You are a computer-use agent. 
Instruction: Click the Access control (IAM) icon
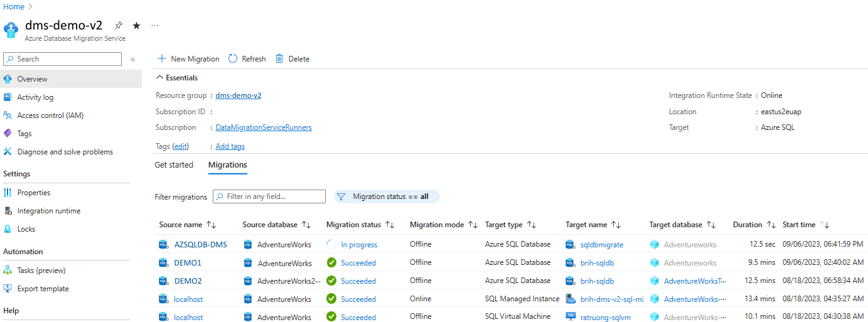coord(8,115)
